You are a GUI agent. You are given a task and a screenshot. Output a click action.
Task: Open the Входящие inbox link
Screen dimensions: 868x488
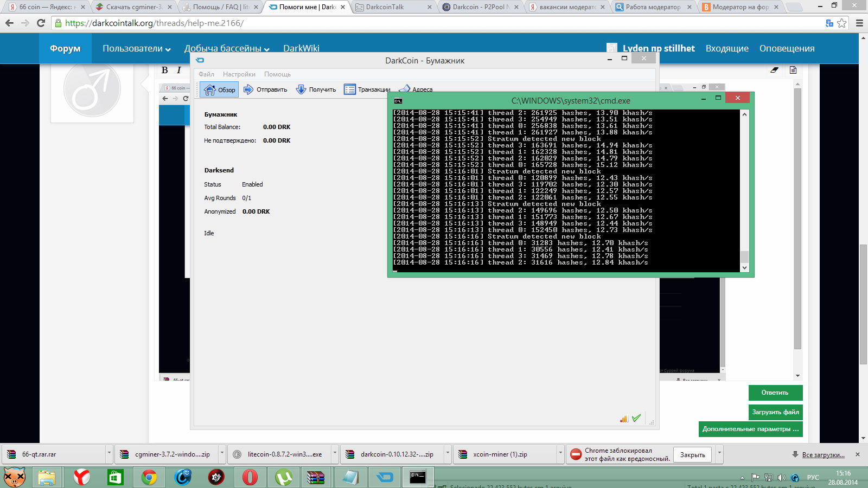(727, 48)
